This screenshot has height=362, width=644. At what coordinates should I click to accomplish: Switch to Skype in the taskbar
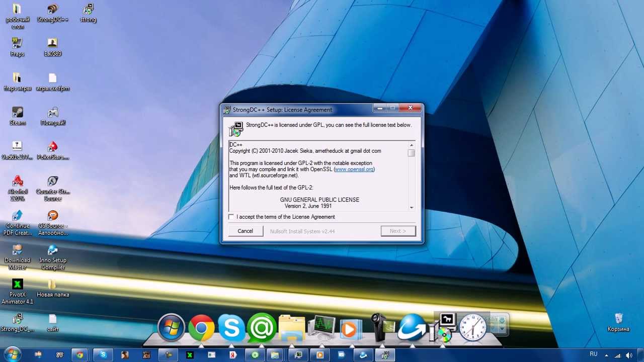pos(103,355)
